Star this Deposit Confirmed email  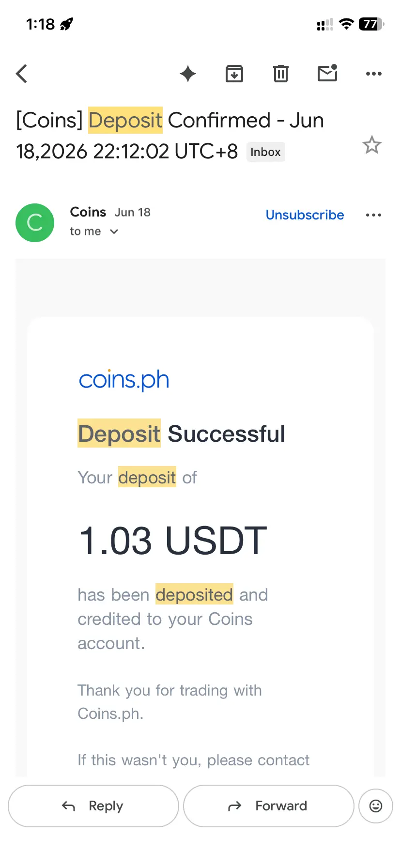(372, 145)
